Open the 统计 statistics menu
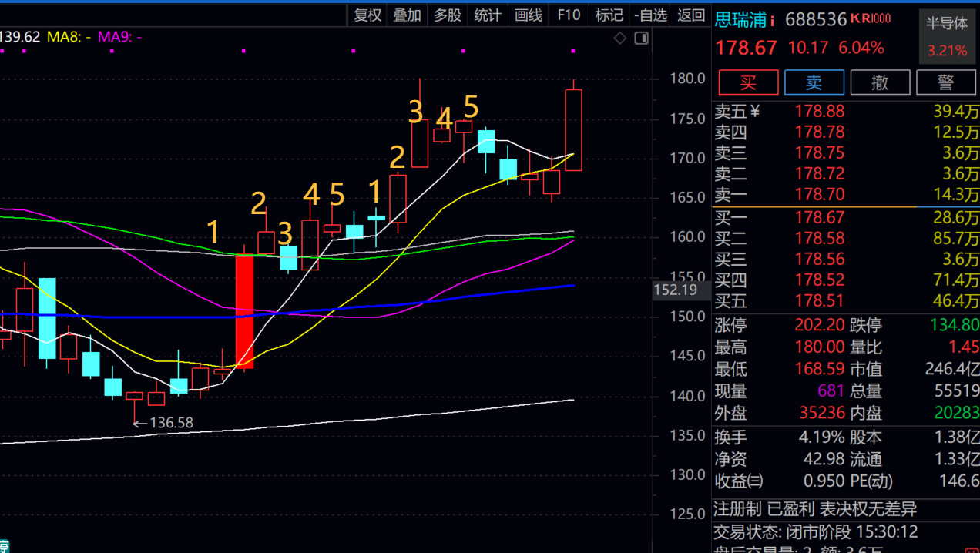 pos(488,15)
